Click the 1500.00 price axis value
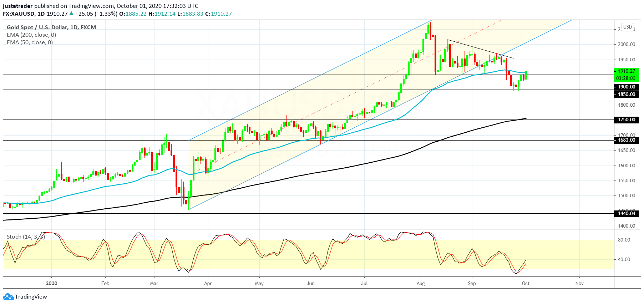This screenshot has width=644, height=305. pos(627,195)
